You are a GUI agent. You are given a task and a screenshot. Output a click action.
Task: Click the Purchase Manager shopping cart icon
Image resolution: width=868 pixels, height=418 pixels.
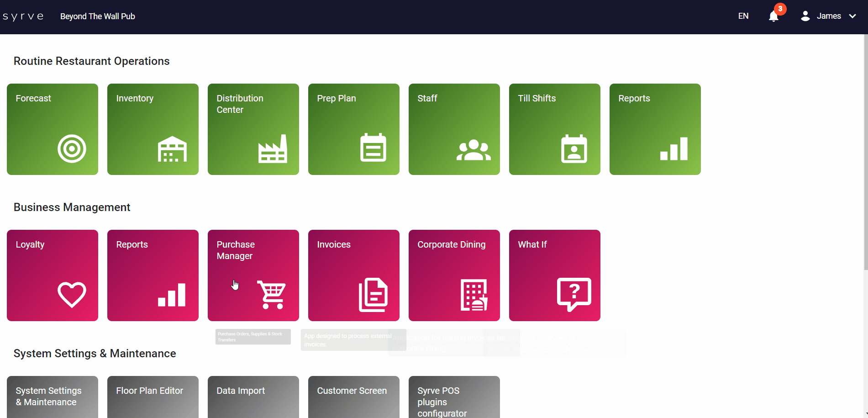coord(272,295)
